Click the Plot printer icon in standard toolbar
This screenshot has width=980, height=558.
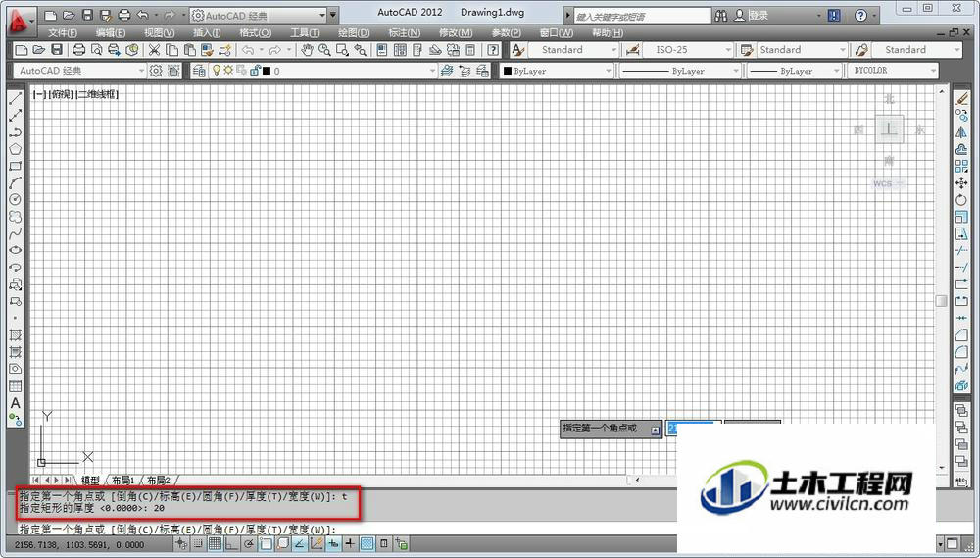(78, 50)
